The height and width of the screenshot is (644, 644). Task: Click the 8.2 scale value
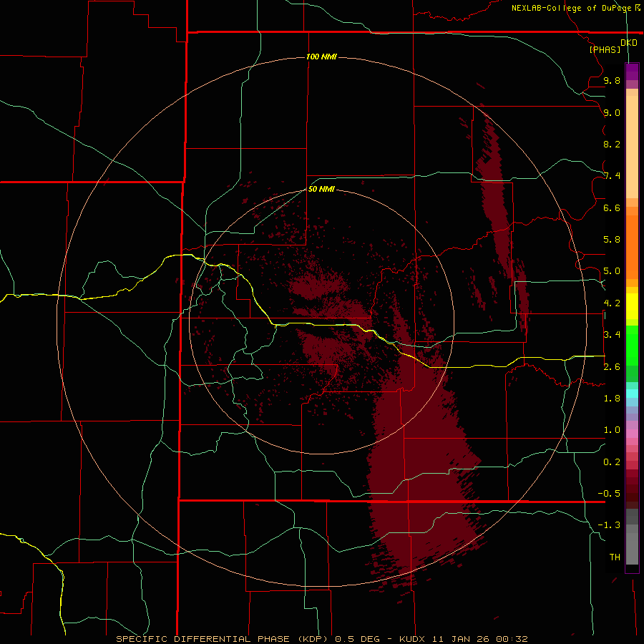[x=612, y=144]
